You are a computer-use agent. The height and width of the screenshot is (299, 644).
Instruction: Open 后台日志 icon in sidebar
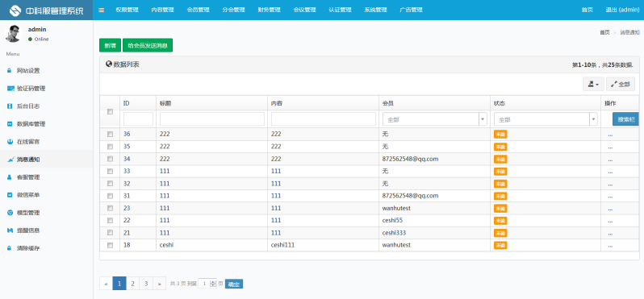10,106
